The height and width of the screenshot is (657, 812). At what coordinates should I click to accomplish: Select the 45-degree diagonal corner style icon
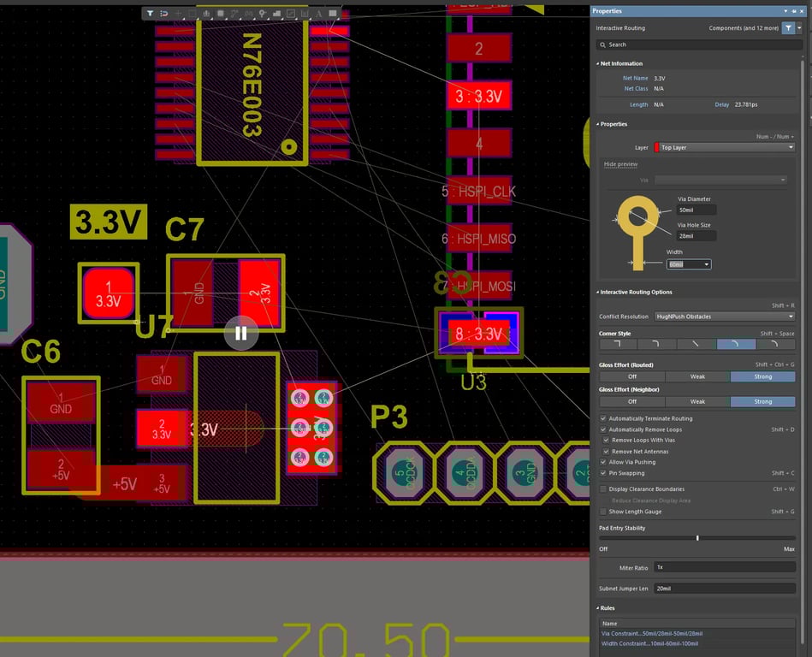696,344
